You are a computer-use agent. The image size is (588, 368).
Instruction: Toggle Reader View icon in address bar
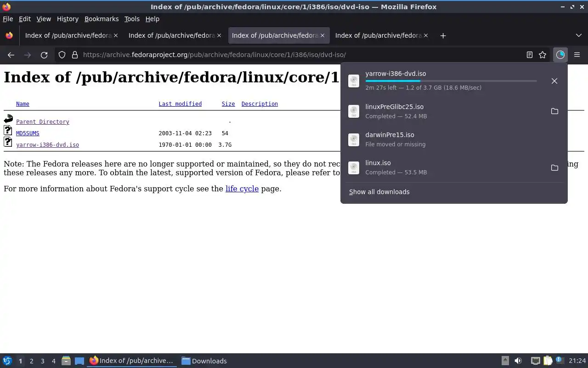pyautogui.click(x=529, y=55)
